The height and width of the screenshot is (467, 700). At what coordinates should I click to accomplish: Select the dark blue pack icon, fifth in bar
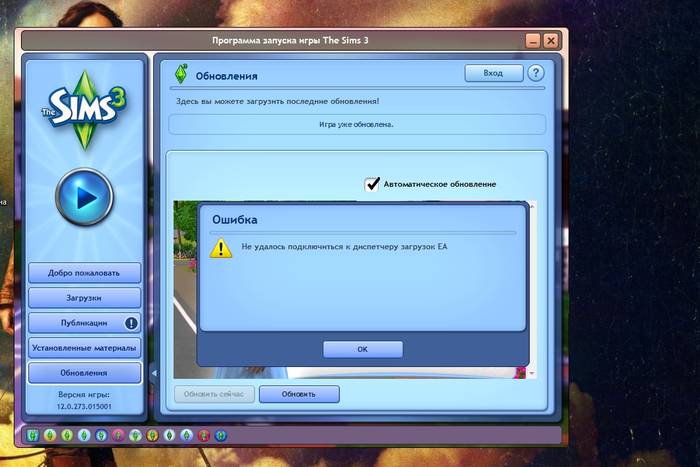click(101, 435)
